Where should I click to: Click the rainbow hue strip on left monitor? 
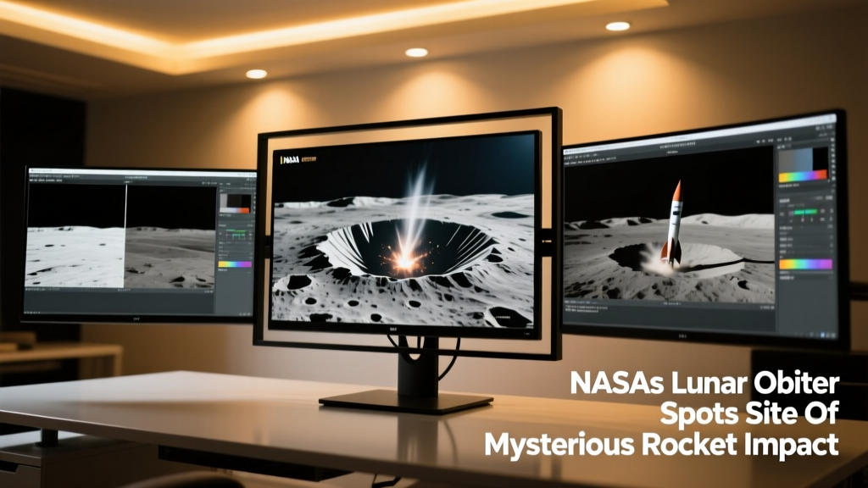click(235, 264)
